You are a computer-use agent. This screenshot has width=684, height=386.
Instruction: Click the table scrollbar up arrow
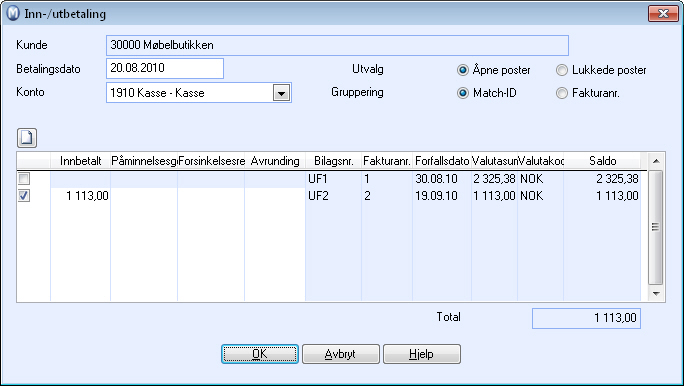(656, 161)
